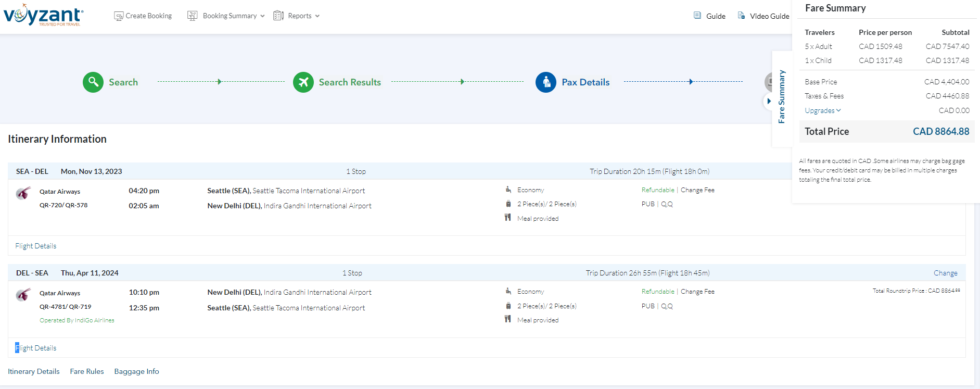Click the Refundable link on DEL-SEA flight
Screen dimensions: 980x389
[657, 292]
